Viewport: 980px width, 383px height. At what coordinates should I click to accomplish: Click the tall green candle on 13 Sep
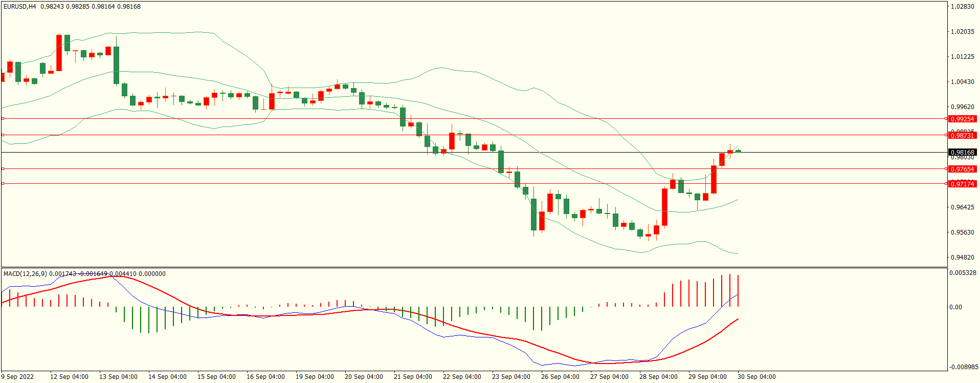coord(116,65)
